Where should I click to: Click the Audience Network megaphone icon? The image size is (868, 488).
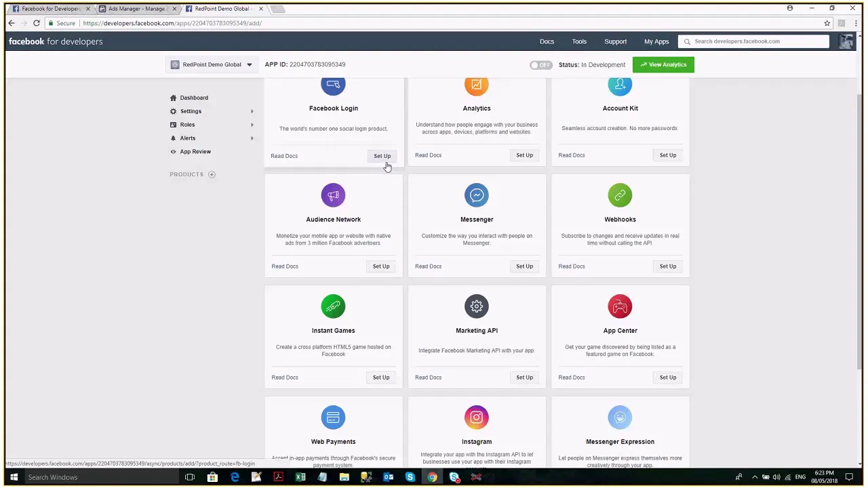[333, 195]
